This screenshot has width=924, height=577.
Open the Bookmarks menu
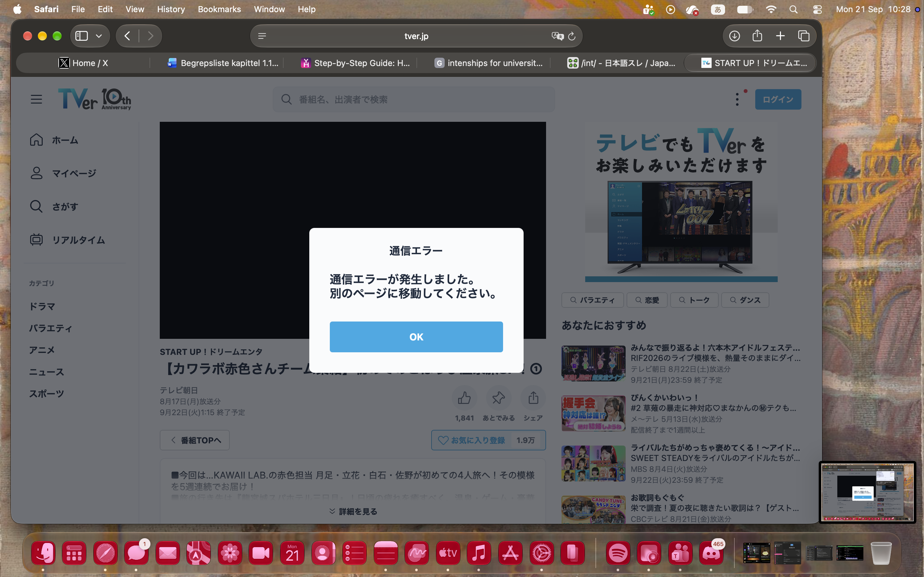click(219, 9)
